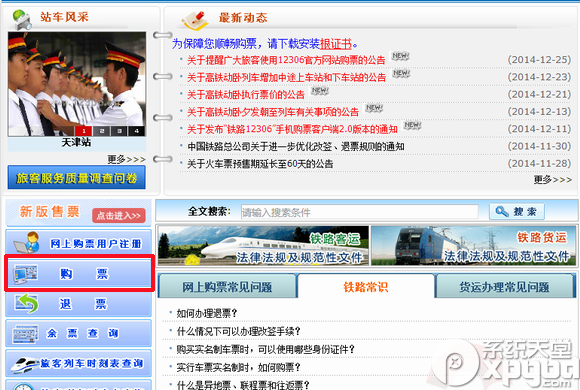580x390 pixels.
Task: Open 更多>>> under the latest news list
Action: [x=553, y=180]
